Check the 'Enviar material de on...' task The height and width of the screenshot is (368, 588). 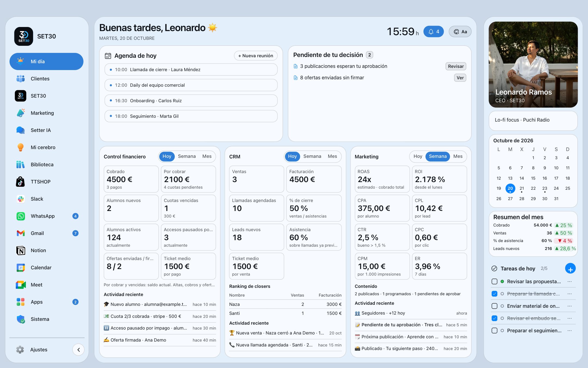click(x=495, y=306)
